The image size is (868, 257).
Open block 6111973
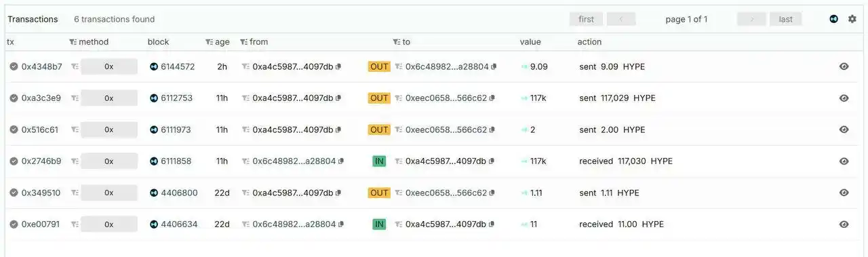pyautogui.click(x=176, y=130)
